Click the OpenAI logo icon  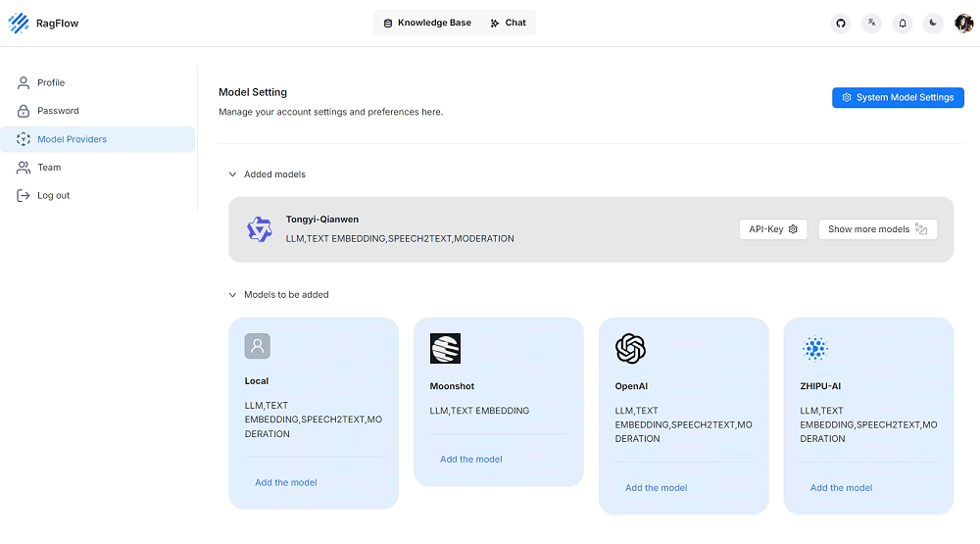click(630, 348)
